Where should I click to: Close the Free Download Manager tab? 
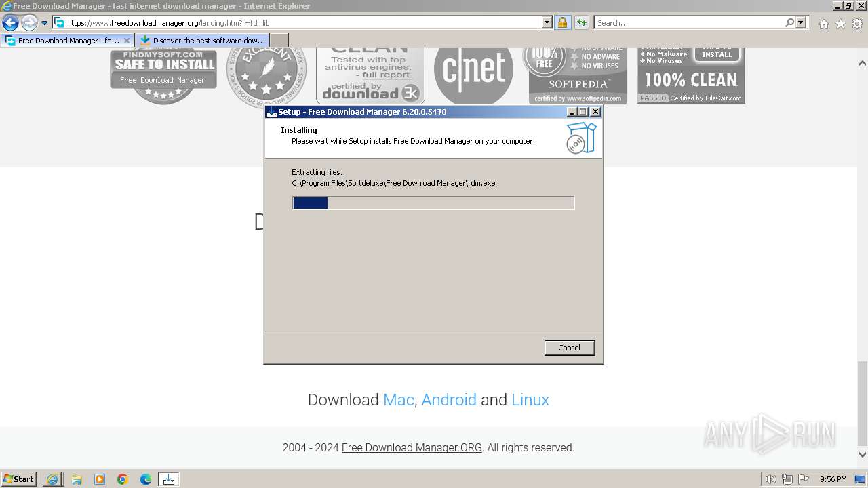[x=126, y=41]
